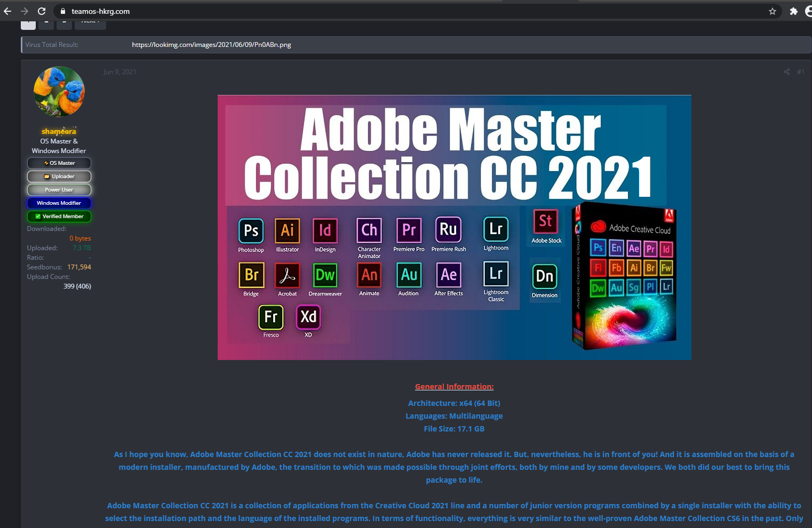Click the Verified Member badge
Screen dimensions: 812x528
tap(59, 217)
